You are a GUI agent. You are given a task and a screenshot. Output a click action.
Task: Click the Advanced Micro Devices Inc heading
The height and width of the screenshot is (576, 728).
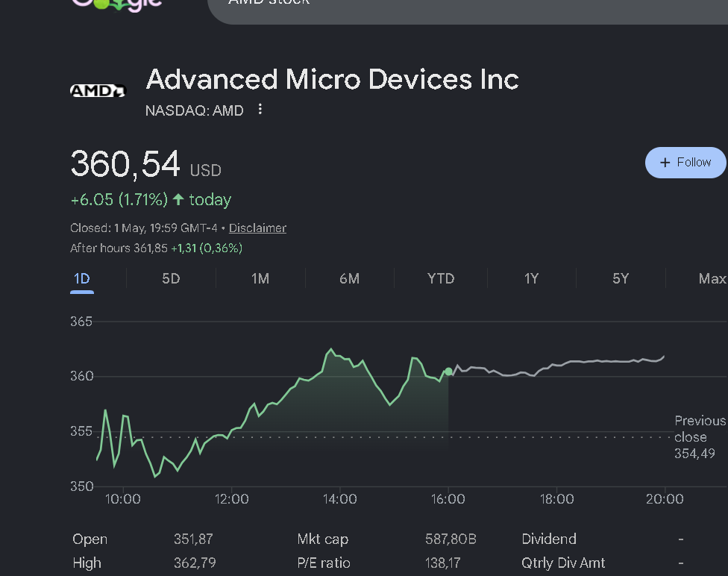click(333, 79)
